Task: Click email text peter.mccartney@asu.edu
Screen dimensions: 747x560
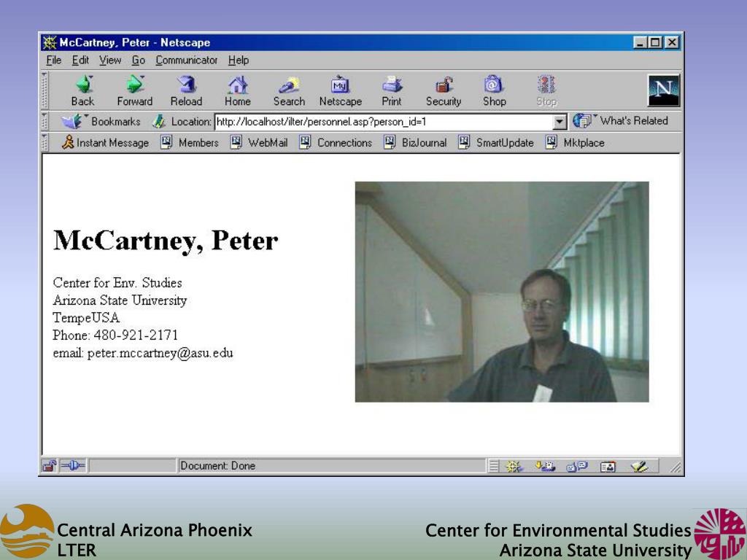Action: point(160,354)
